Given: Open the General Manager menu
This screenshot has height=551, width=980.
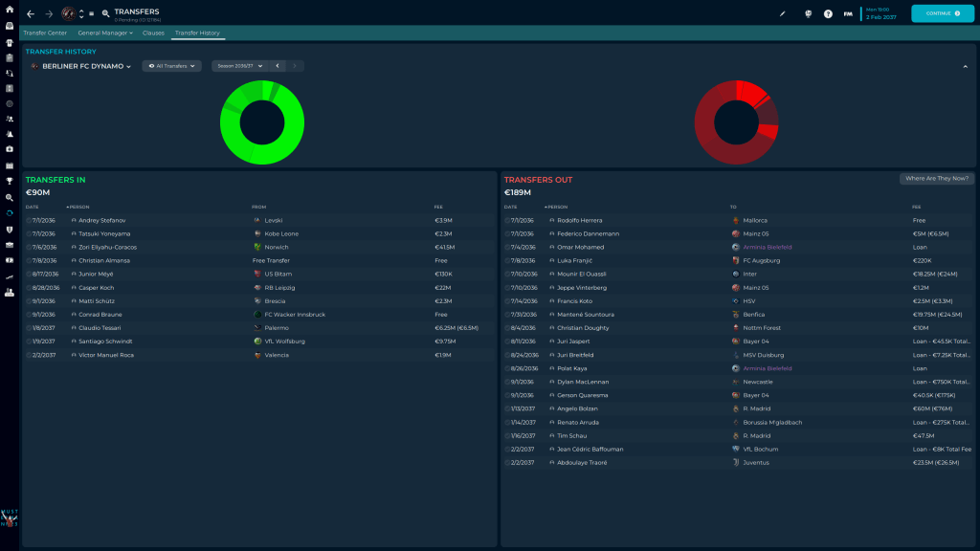Looking at the screenshot, I should coord(105,33).
